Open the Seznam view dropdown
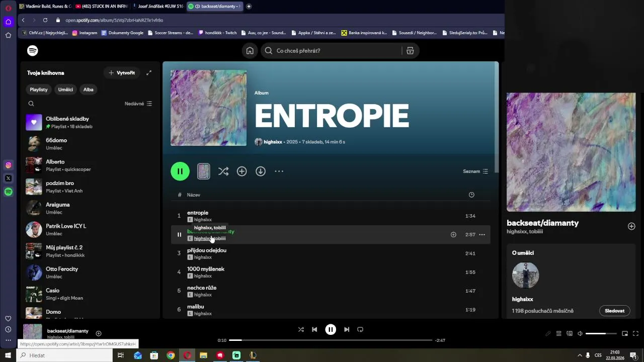Viewport: 644px width, 362px height. pos(475,171)
